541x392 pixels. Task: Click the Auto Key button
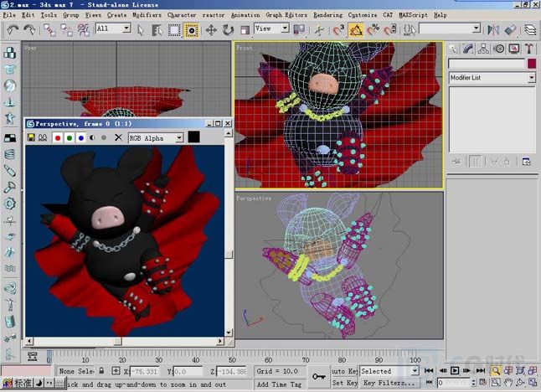coord(344,371)
